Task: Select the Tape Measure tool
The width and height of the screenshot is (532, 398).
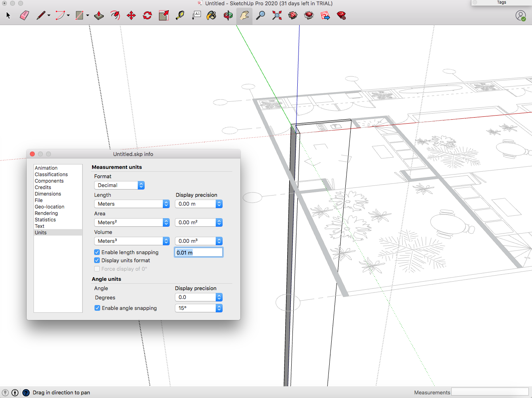Action: pyautogui.click(x=180, y=16)
